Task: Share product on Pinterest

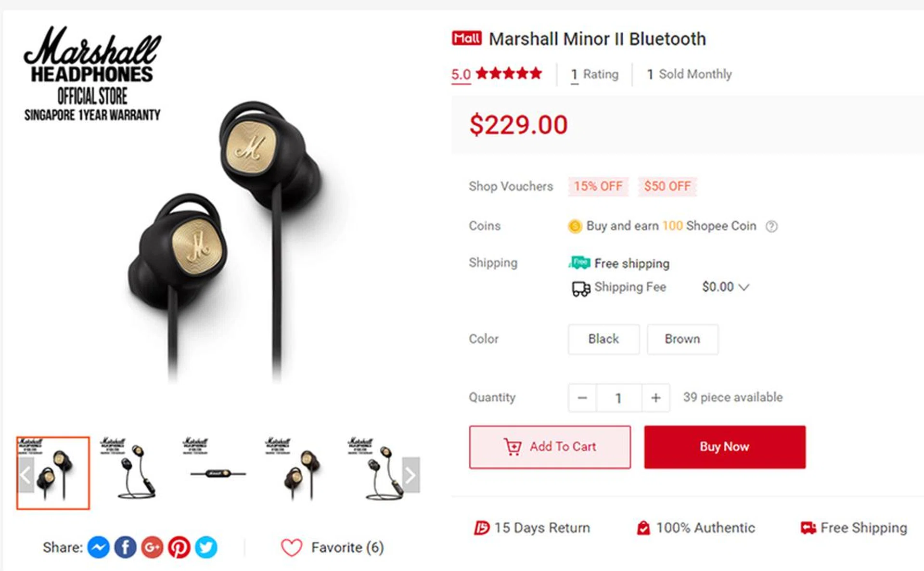Action: click(x=179, y=547)
